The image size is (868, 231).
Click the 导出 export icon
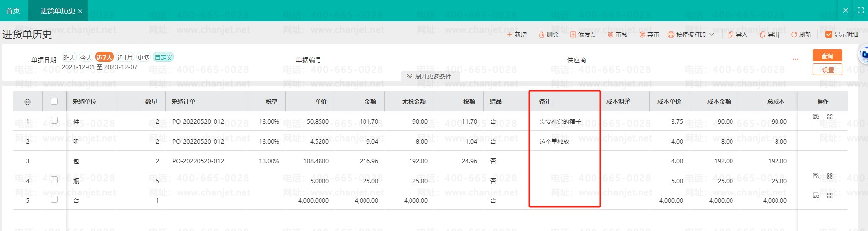(762, 35)
